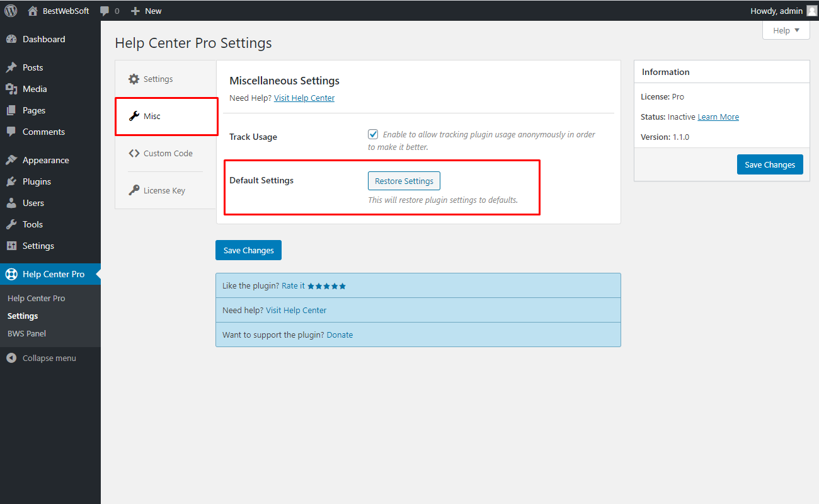The width and height of the screenshot is (819, 504).
Task: Go to the License Key tab
Action: (166, 190)
